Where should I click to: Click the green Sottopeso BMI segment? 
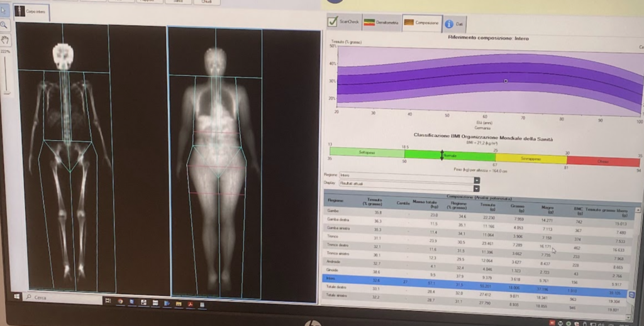coord(367,153)
